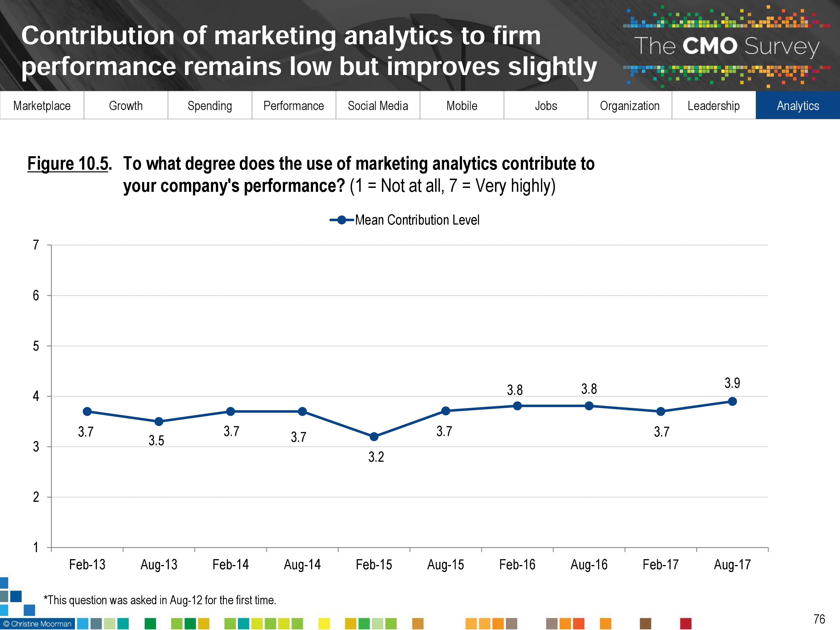Viewport: 840px width, 630px height.
Task: Open the Social Media tab
Action: click(378, 106)
